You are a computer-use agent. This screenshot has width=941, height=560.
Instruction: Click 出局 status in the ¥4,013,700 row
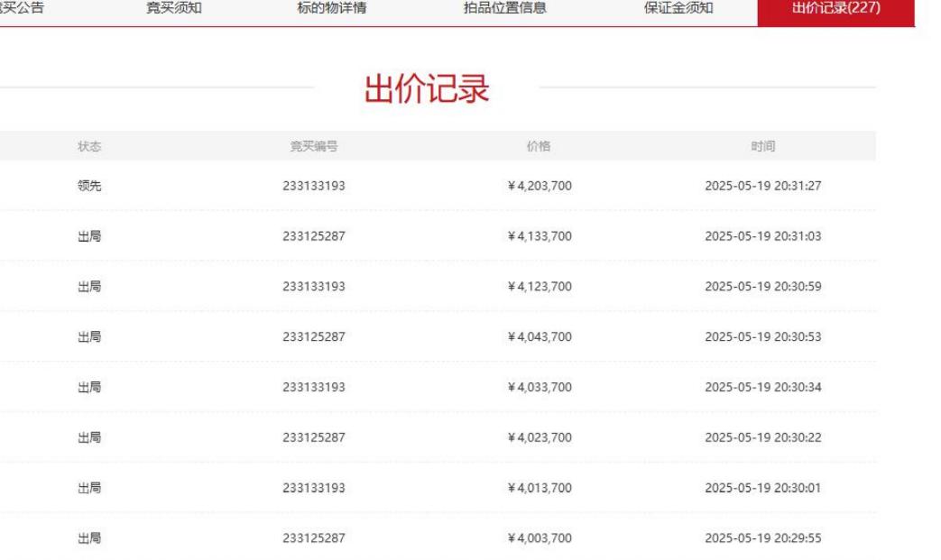coord(89,488)
